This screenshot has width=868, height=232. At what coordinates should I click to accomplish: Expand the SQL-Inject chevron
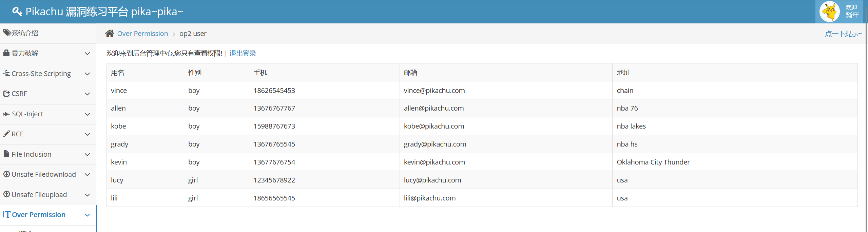pyautogui.click(x=87, y=114)
